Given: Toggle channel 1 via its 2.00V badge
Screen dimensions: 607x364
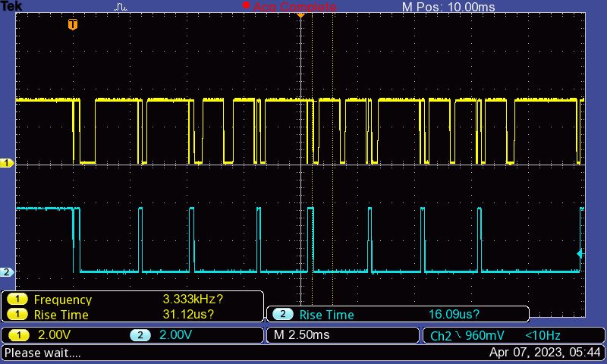Looking at the screenshot, I should pyautogui.click(x=17, y=335).
